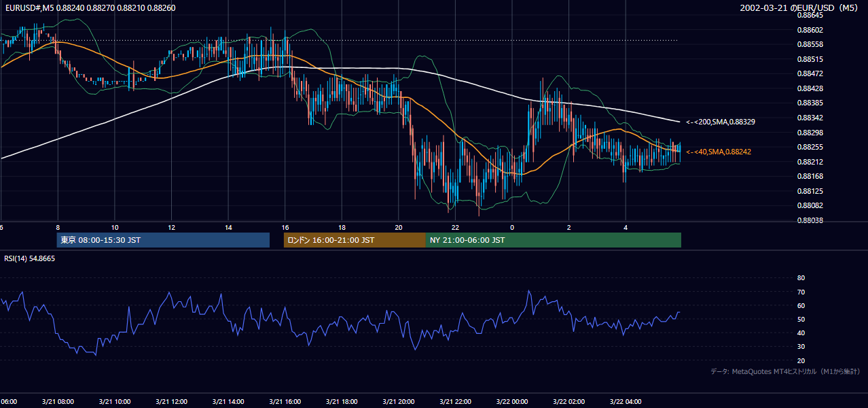Image resolution: width=868 pixels, height=408 pixels.
Task: Click the 0.88082 price axis label
Action: click(810, 205)
